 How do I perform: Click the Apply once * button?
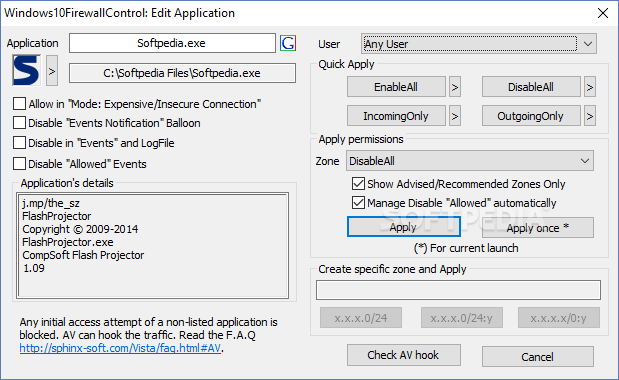(537, 228)
